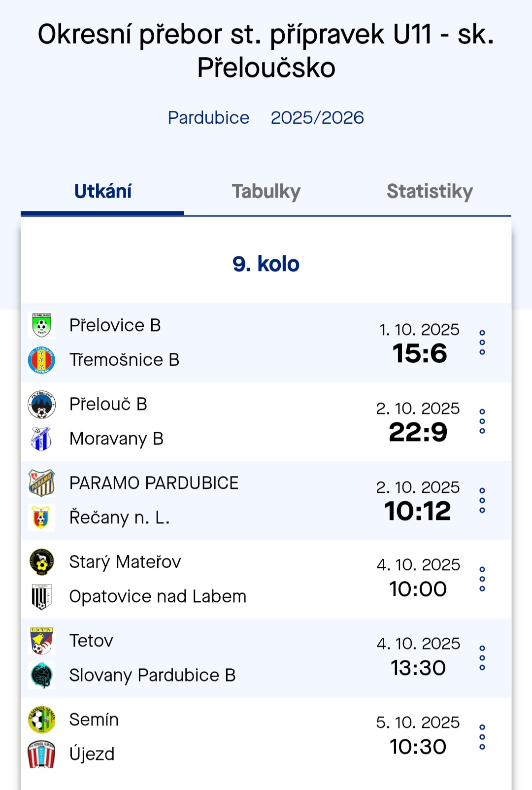Click the PARAMO PARDUBICE team badge

[41, 483]
